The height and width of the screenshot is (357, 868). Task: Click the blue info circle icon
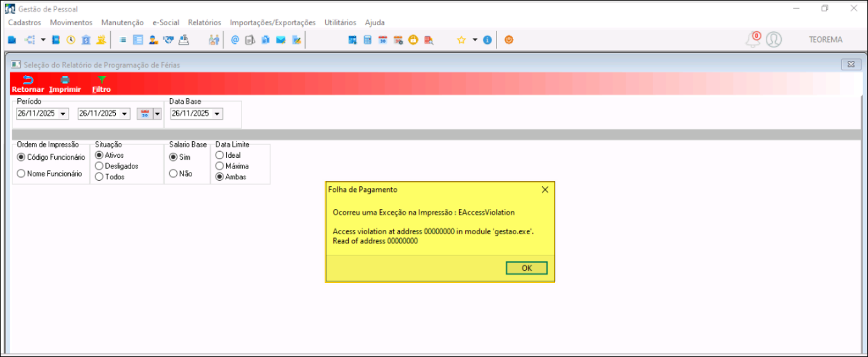(487, 40)
